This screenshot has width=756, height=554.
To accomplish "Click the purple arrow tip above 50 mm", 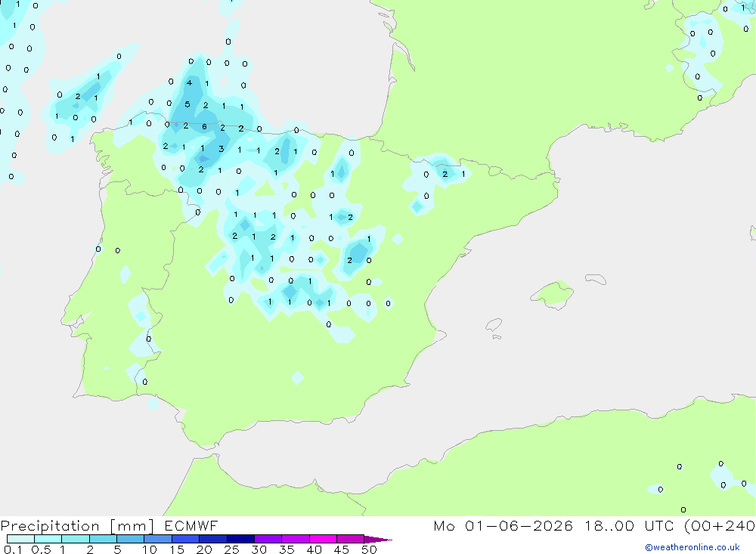I will pos(377,540).
